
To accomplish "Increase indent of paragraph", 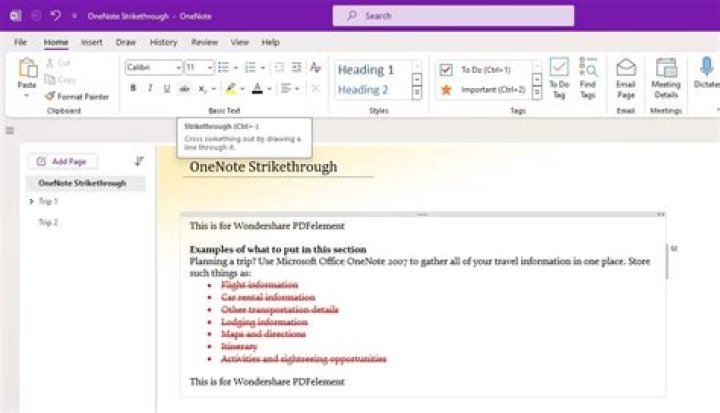I will (297, 68).
